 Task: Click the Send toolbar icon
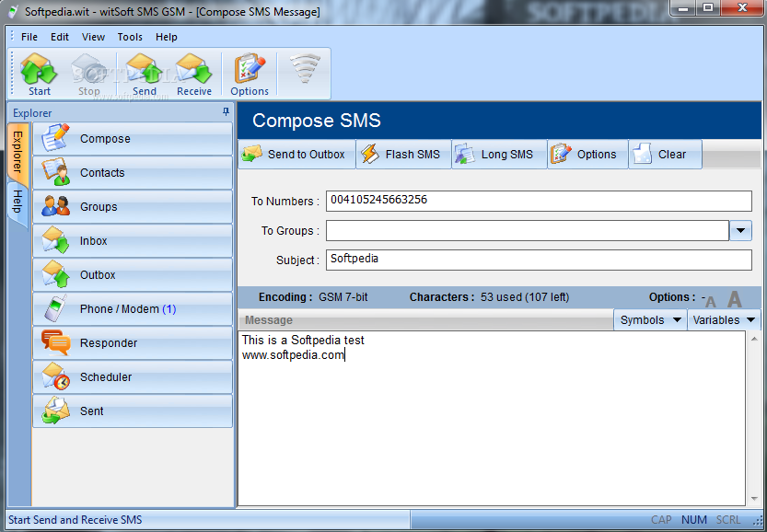coord(145,75)
